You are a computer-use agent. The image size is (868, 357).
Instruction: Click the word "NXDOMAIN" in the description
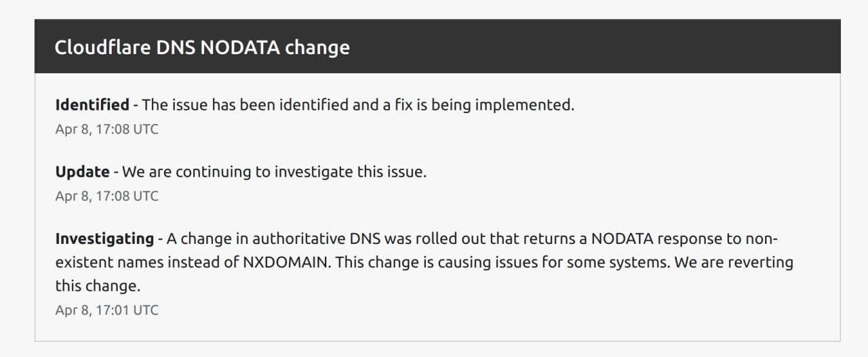[286, 262]
